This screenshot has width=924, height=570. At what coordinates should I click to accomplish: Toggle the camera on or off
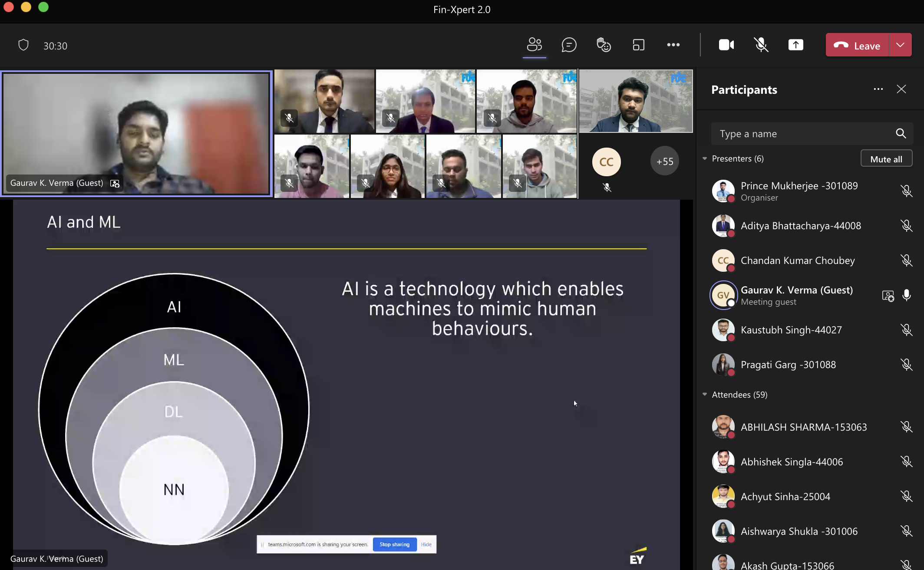726,45
